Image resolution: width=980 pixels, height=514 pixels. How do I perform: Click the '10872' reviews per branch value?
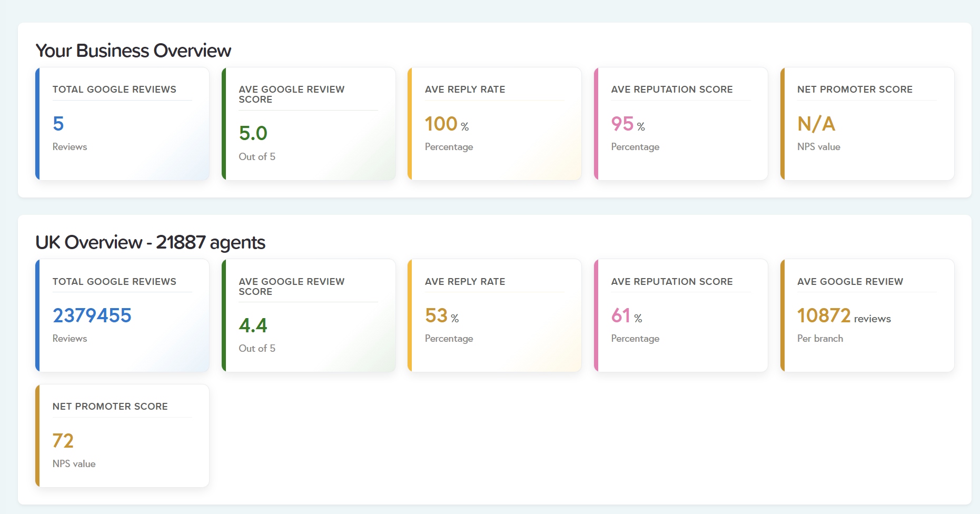click(x=824, y=315)
